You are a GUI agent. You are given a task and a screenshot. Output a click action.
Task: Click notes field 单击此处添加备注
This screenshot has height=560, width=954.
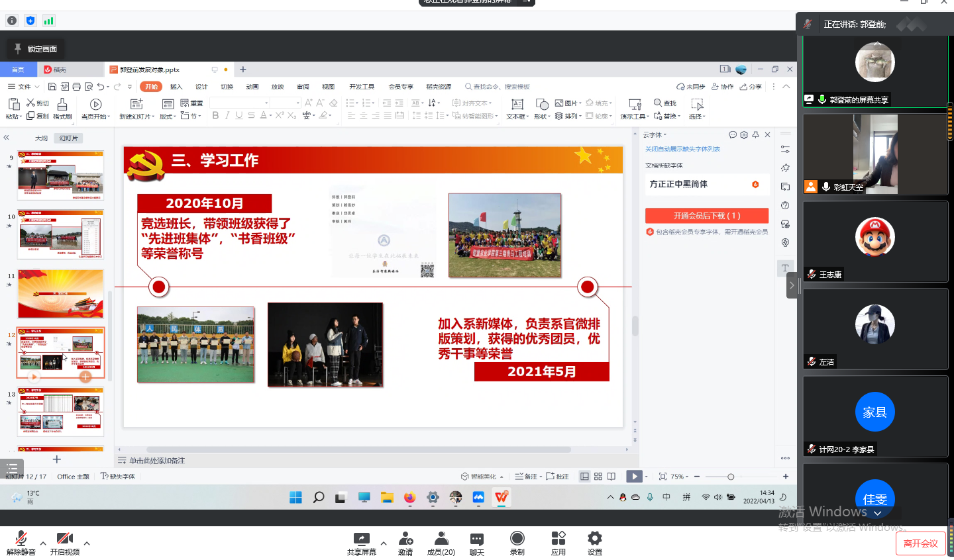coord(157,461)
